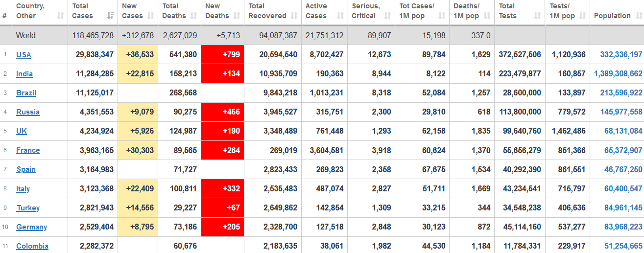Open the USA country page
The width and height of the screenshot is (644, 253).
(24, 54)
